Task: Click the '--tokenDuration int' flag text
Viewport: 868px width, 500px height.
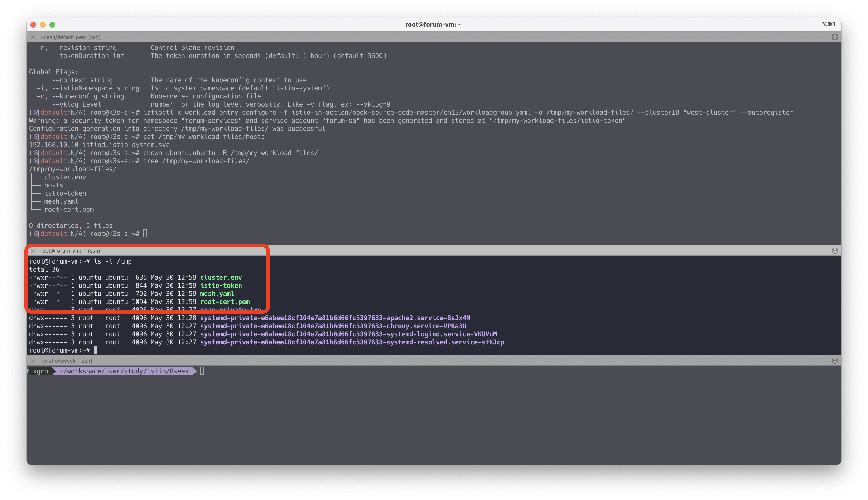Action: [x=88, y=56]
